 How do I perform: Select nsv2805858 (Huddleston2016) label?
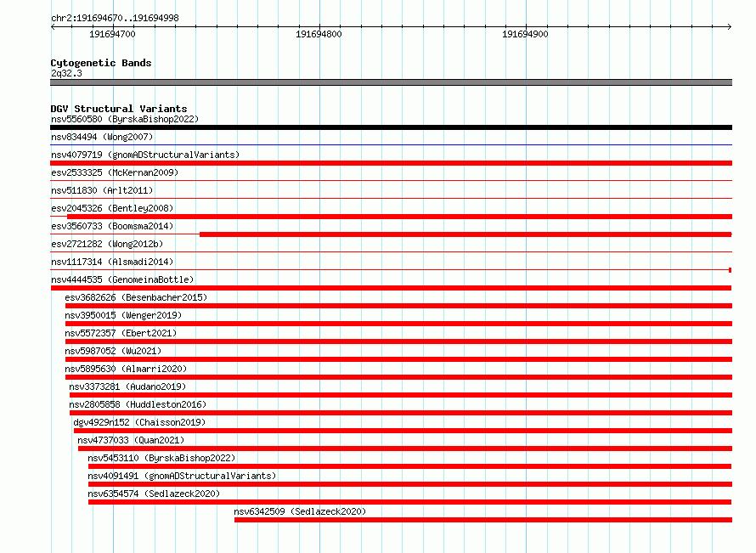[x=138, y=404]
